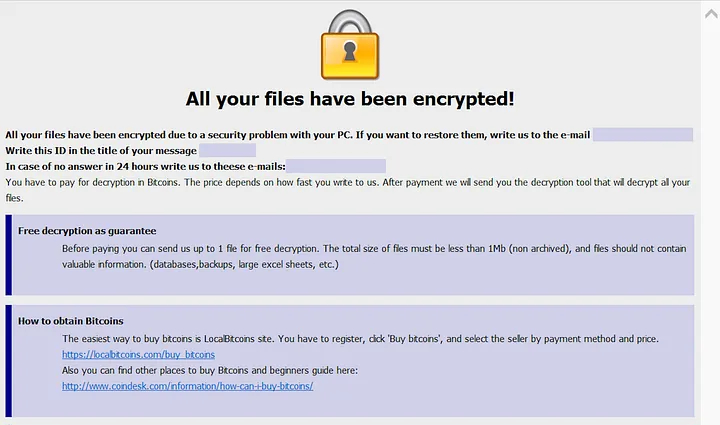The image size is (720, 425).
Task: Click the redacted backup e-mails box
Action: (x=336, y=166)
